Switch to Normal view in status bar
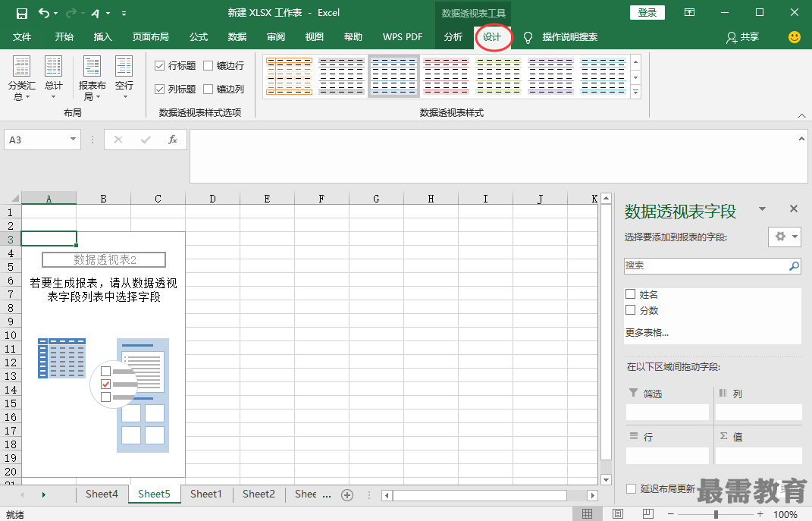Screen dimensions: 812x521 (587, 513)
